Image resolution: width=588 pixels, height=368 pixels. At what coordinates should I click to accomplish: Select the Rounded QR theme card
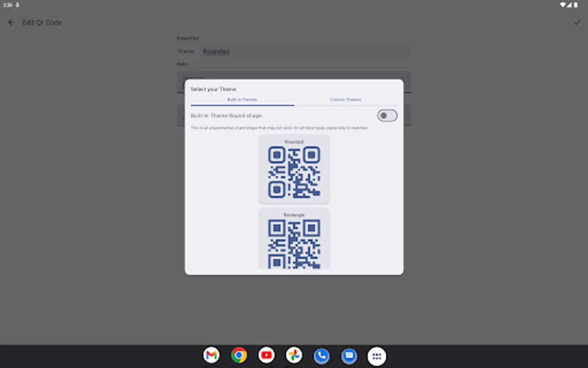(x=294, y=169)
